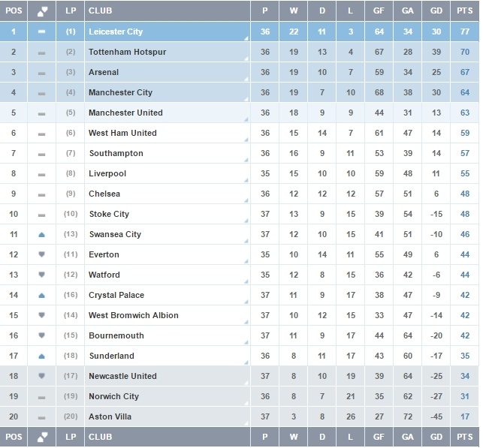Image resolution: width=483 pixels, height=448 pixels.
Task: Click the movement icon in top header
Action: (x=42, y=11)
